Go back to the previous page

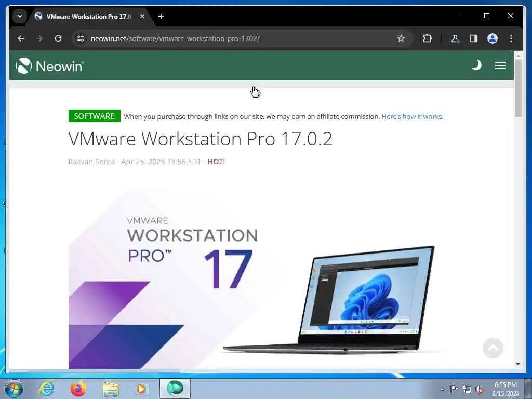21,38
